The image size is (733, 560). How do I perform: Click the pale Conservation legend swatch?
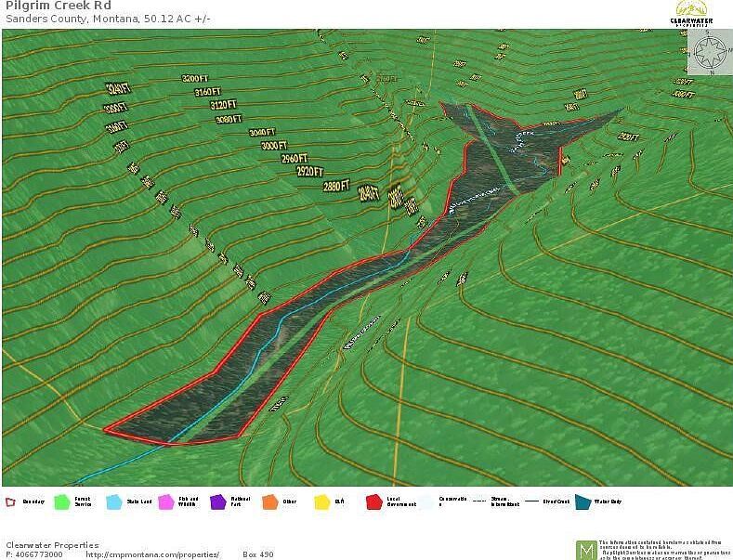click(x=425, y=502)
